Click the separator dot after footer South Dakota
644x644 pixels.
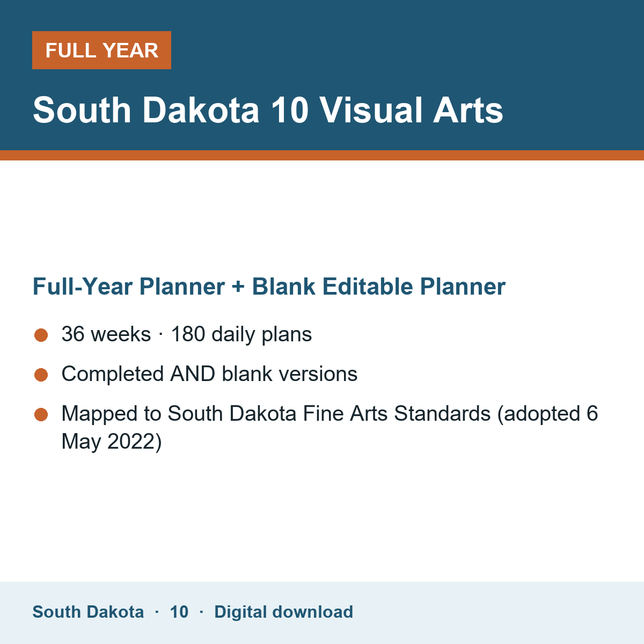pyautogui.click(x=157, y=612)
